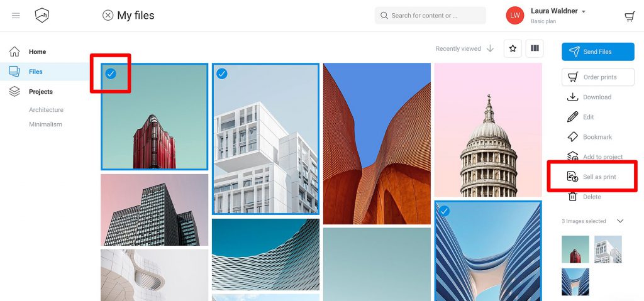The height and width of the screenshot is (301, 644).
Task: Focus the Search for content field
Action: [430, 16]
